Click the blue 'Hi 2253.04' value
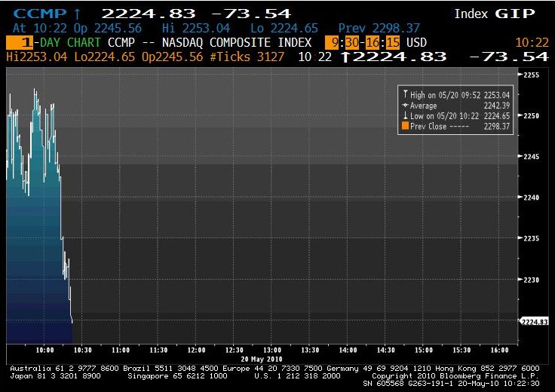Viewport: 555px width, 392px height. (x=196, y=28)
